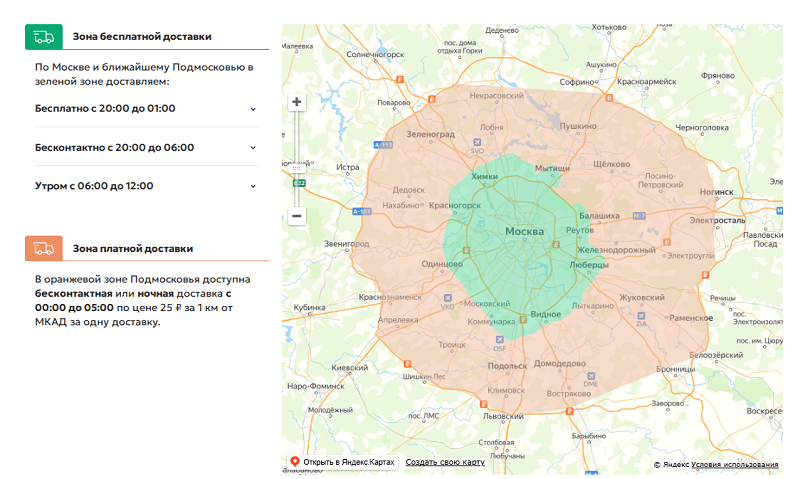Expand "Утром с 06:00 до 12:00" section
This screenshot has height=479, width=800.
[x=253, y=187]
